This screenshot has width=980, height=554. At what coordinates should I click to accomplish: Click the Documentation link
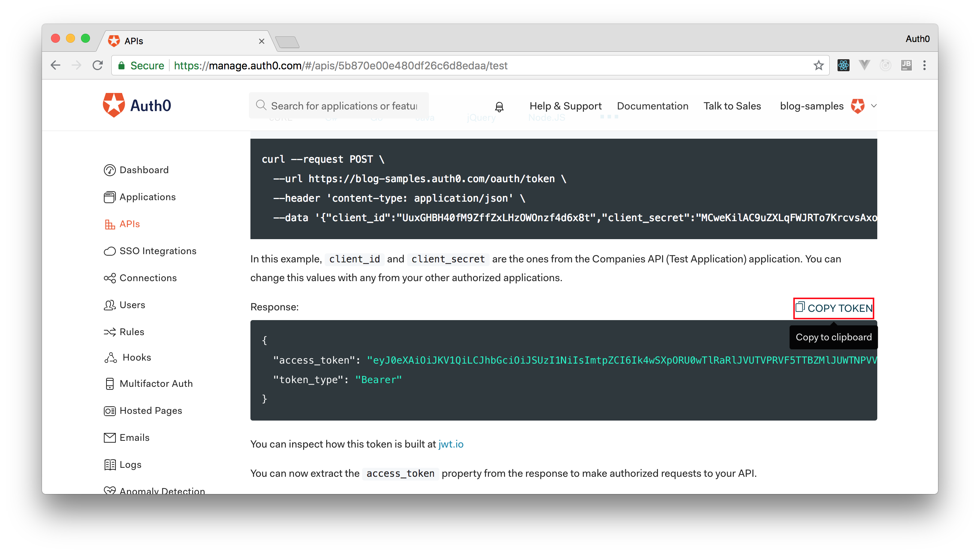[x=652, y=106]
